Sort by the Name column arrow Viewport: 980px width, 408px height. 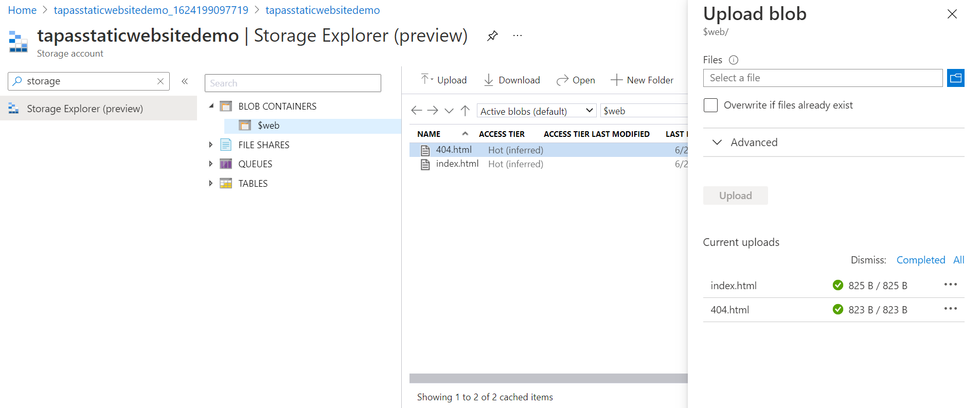tap(465, 134)
